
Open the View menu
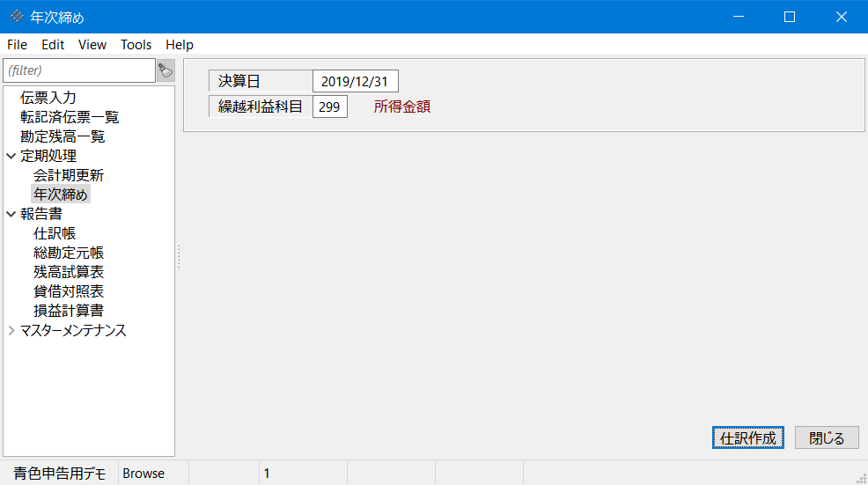tap(92, 45)
